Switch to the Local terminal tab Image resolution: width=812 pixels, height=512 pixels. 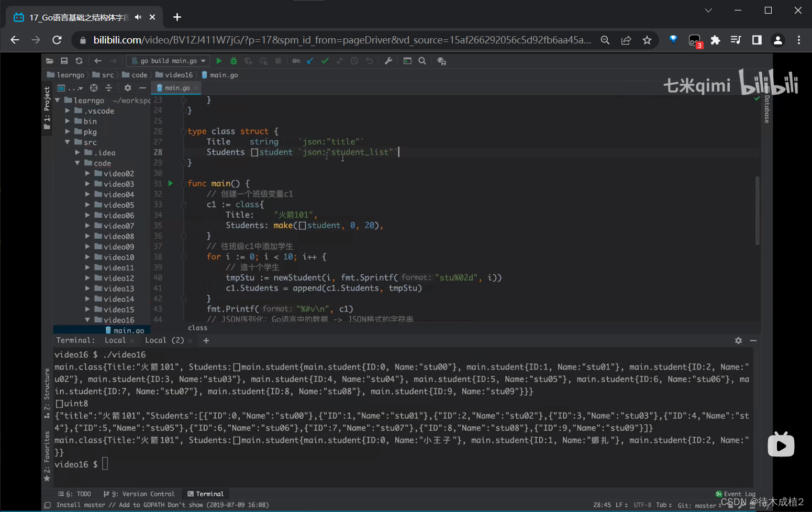115,340
